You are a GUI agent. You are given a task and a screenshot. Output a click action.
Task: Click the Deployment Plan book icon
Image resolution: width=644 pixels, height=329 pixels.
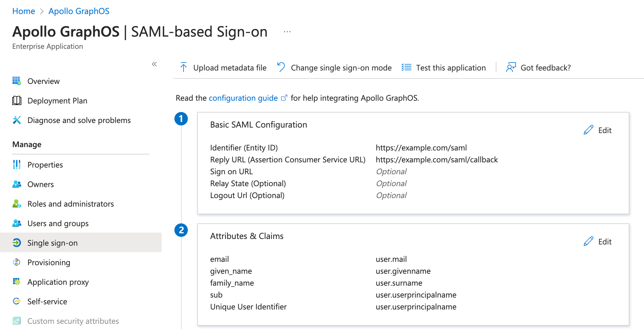click(17, 101)
